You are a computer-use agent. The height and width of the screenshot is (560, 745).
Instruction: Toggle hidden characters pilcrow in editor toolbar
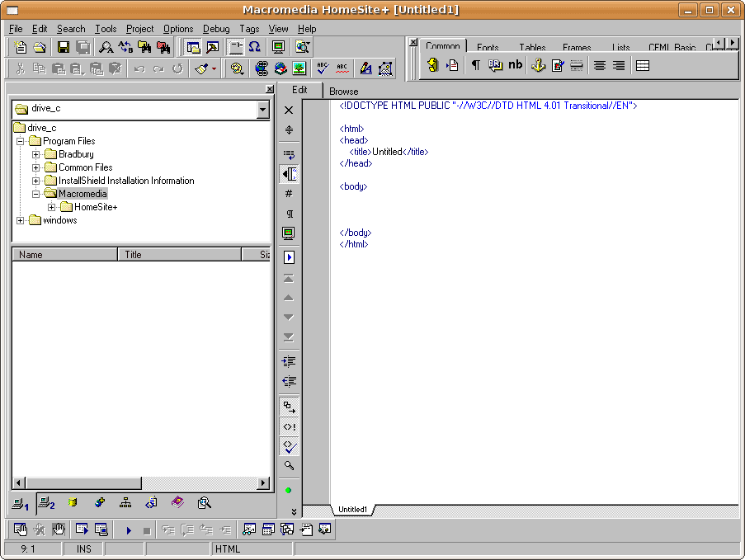[x=289, y=214]
